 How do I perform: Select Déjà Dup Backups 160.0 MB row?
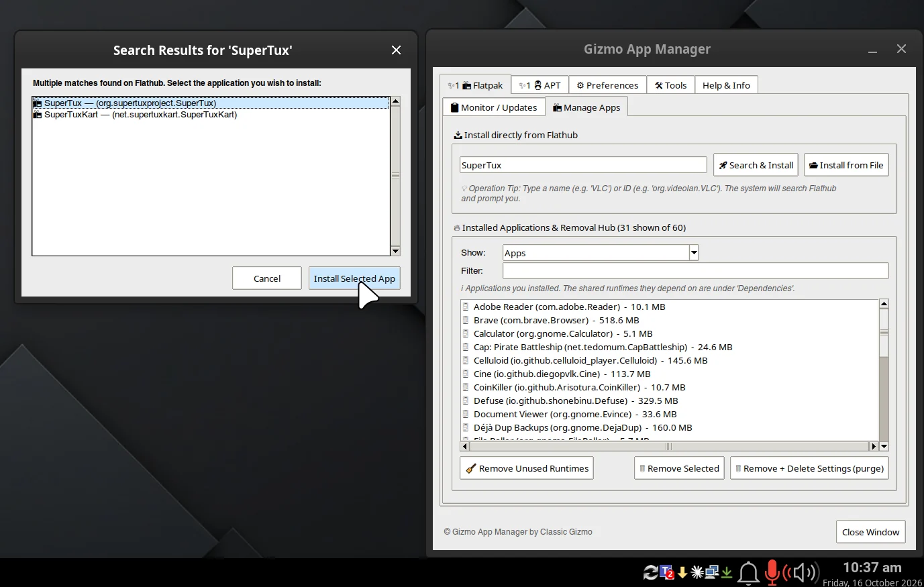[669, 427]
